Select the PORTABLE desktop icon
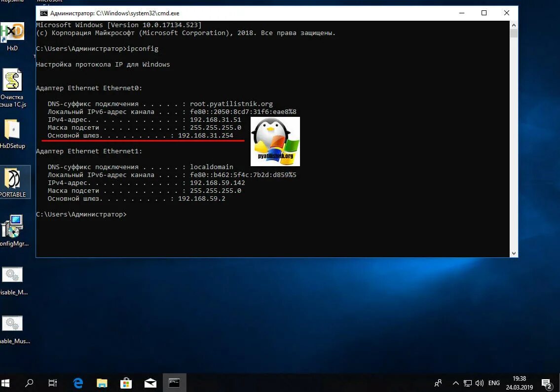Image resolution: width=560 pixels, height=392 pixels. (x=14, y=182)
